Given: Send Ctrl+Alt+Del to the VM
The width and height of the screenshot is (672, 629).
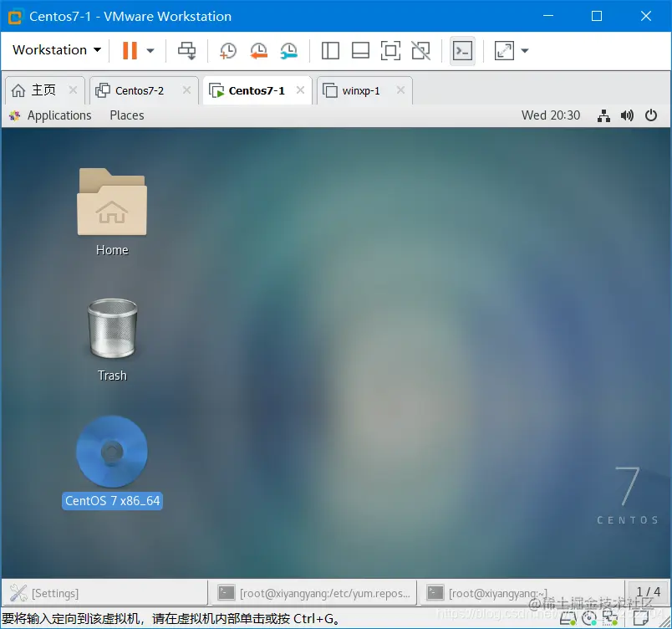Looking at the screenshot, I should [187, 50].
